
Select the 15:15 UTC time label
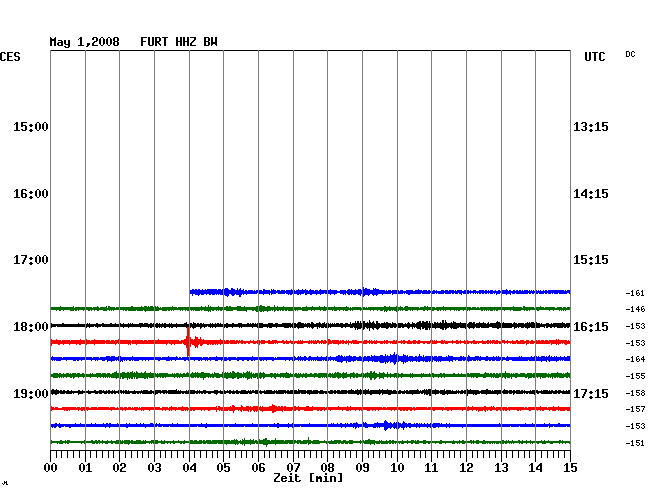click(591, 260)
